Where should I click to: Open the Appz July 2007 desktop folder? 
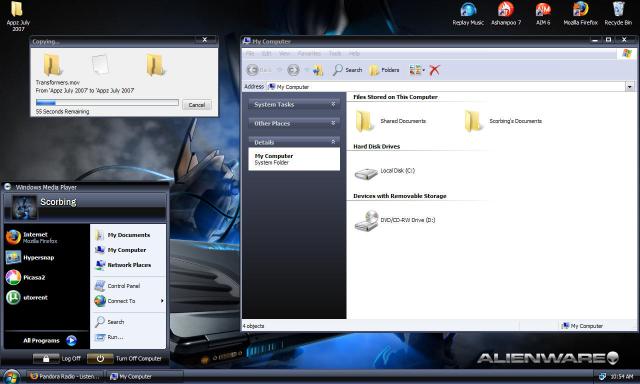pyautogui.click(x=17, y=16)
